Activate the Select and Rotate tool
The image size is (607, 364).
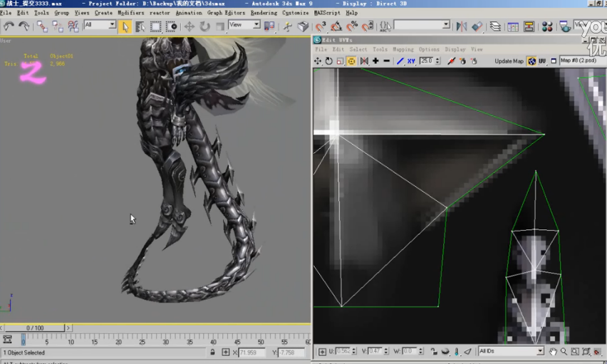pos(204,26)
